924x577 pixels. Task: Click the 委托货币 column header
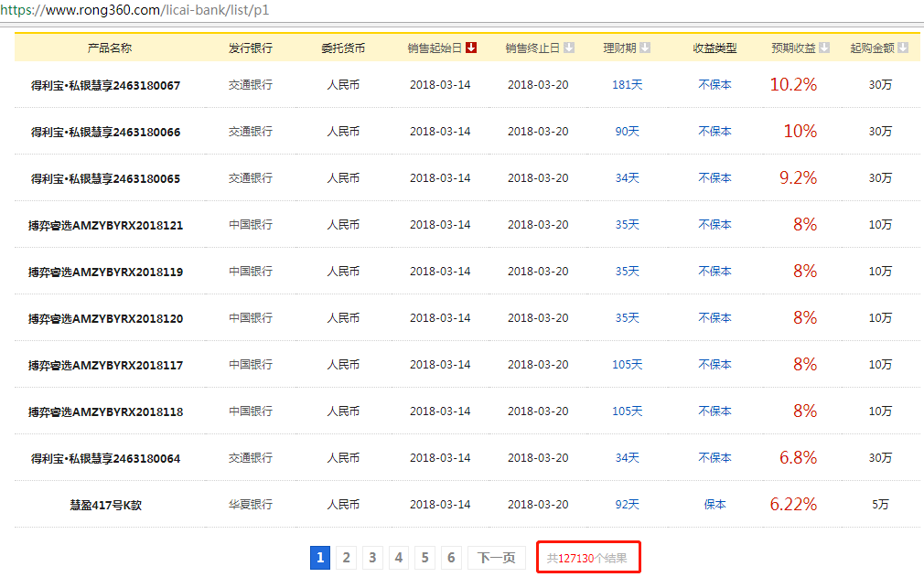point(343,48)
